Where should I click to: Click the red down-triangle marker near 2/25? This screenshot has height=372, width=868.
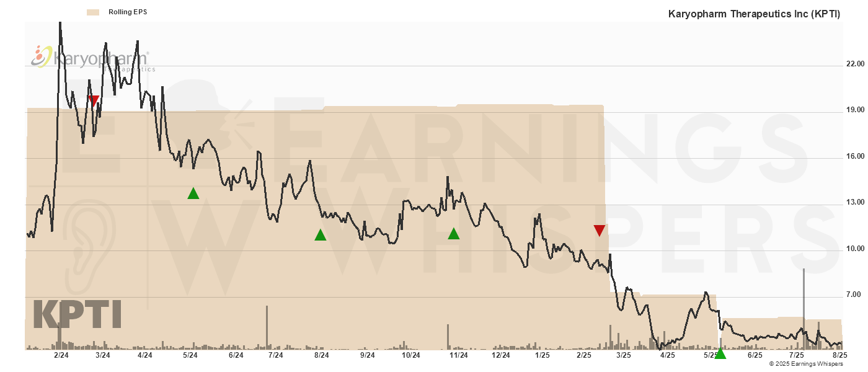(600, 231)
